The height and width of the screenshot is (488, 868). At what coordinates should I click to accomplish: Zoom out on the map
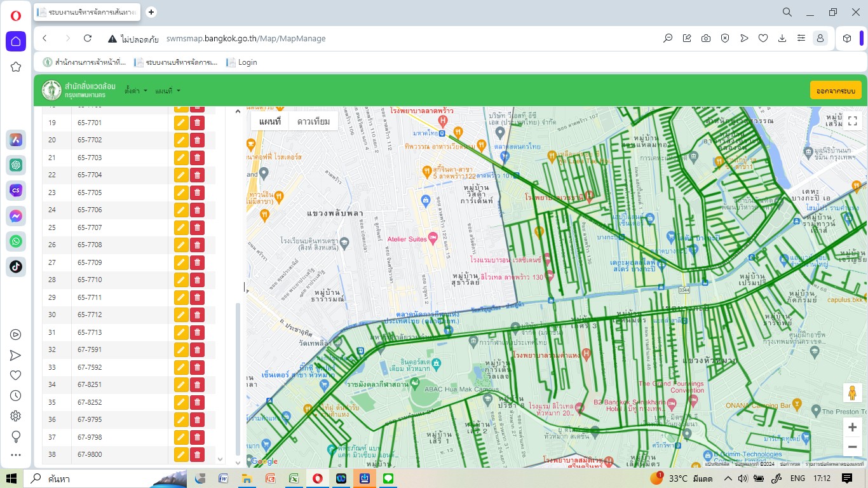(852, 447)
